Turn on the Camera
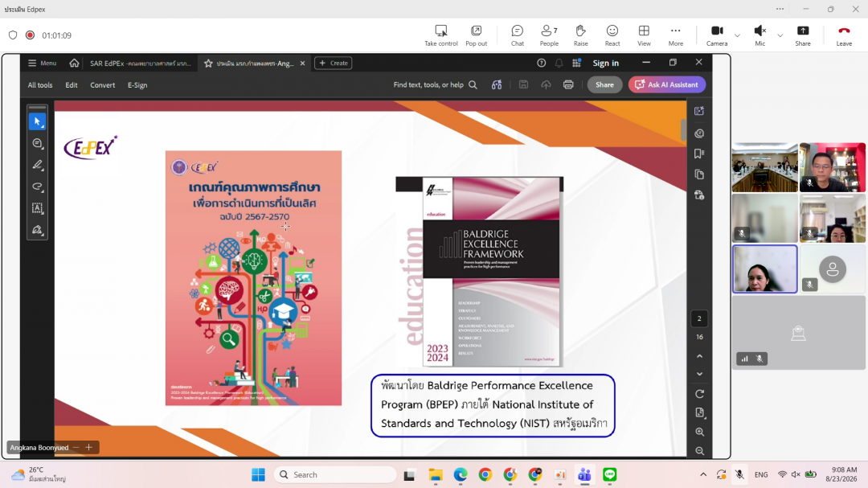 [717, 35]
